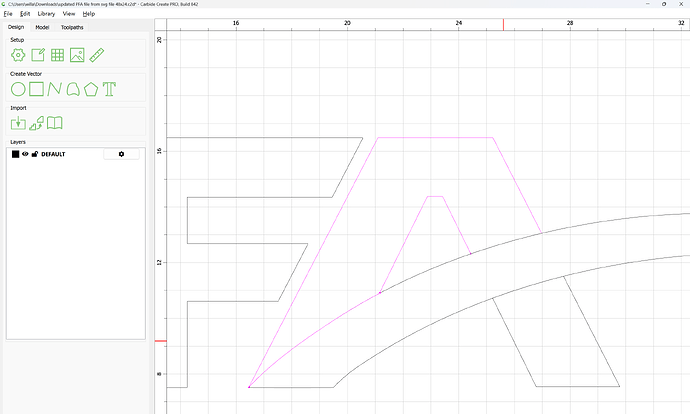Activate the Text creation tool
The image size is (690, 414).
point(109,89)
